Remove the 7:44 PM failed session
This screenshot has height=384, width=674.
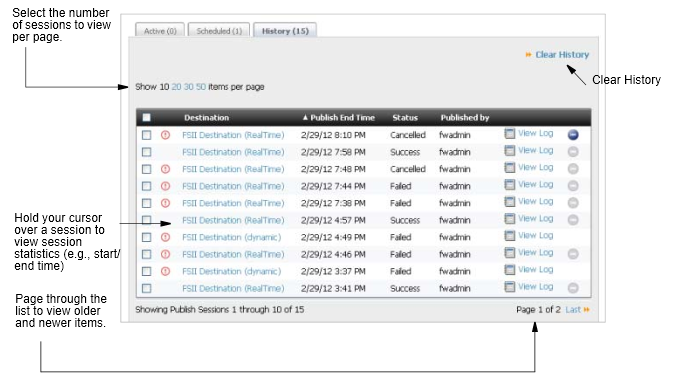573,186
